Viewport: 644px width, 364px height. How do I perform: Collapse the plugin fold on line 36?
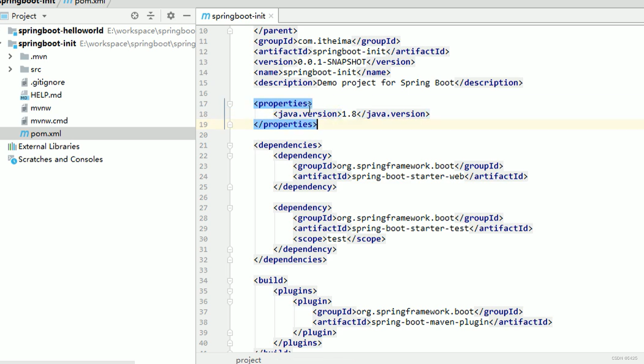click(230, 301)
